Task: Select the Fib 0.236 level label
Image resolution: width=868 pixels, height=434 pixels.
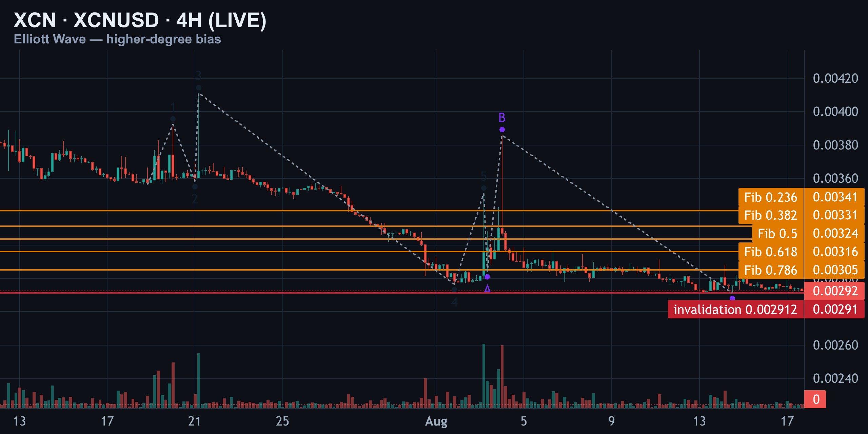Action: 771,197
